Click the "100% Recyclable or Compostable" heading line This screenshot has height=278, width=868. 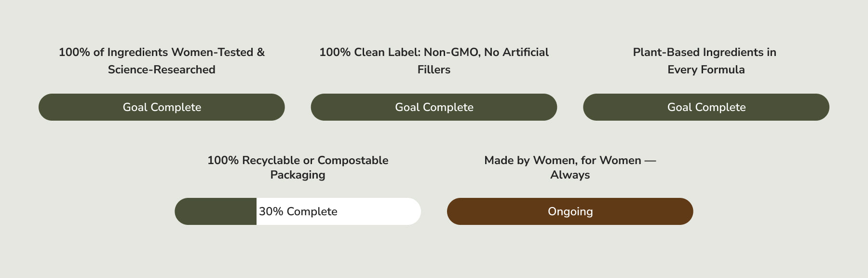click(x=298, y=160)
